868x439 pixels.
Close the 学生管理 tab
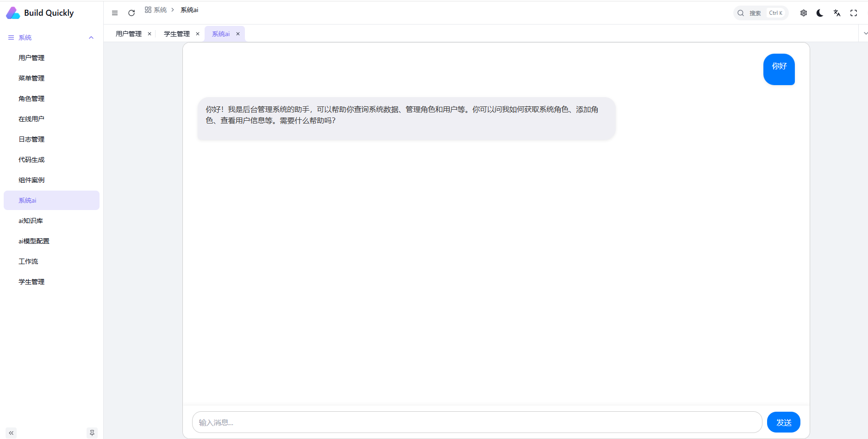(x=198, y=34)
